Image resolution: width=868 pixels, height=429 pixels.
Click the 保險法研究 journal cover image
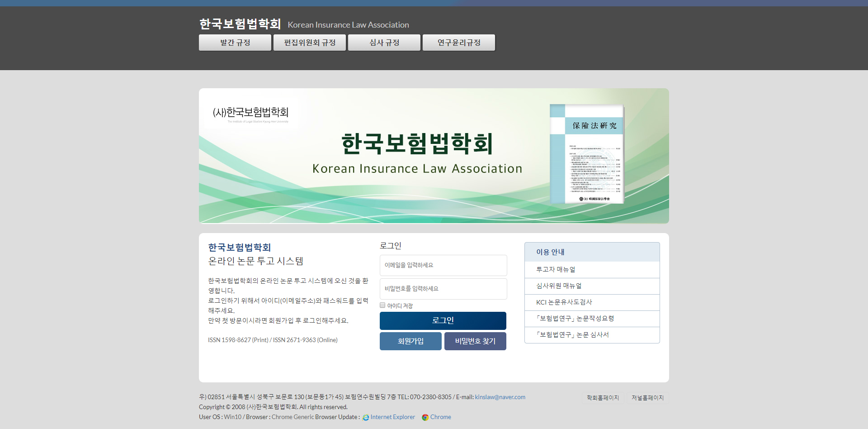coord(587,154)
